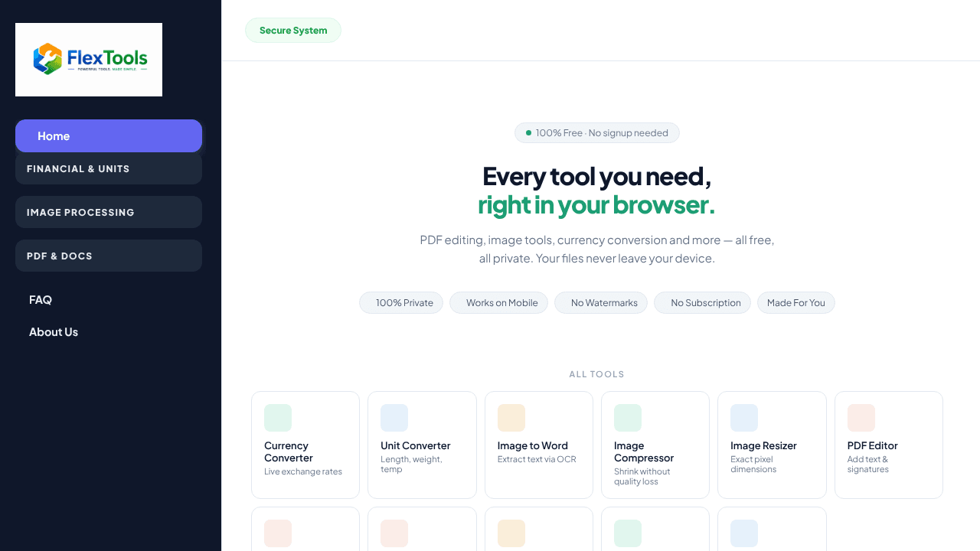Click the 'Every tool you need' headline
The image size is (980, 551).
pos(597,177)
